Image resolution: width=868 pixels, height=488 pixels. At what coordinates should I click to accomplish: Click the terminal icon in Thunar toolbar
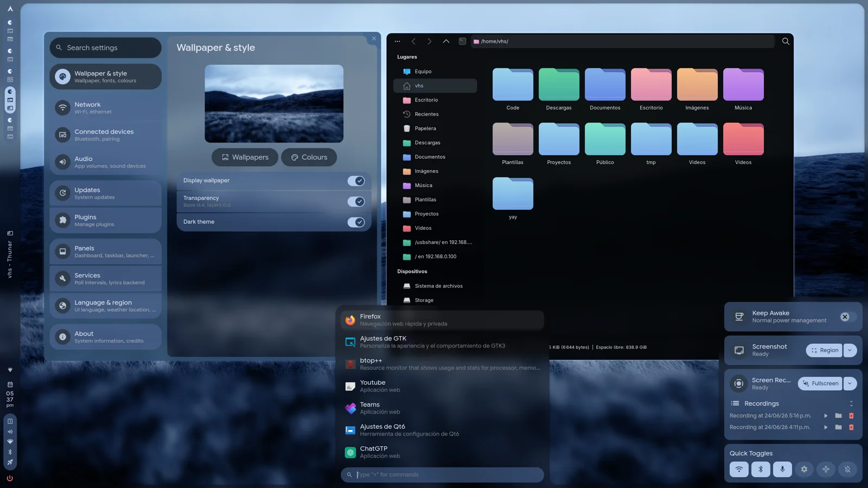[462, 41]
